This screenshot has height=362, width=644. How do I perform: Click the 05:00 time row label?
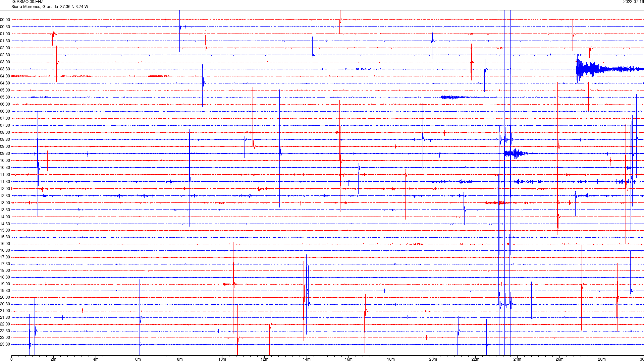(x=5, y=90)
